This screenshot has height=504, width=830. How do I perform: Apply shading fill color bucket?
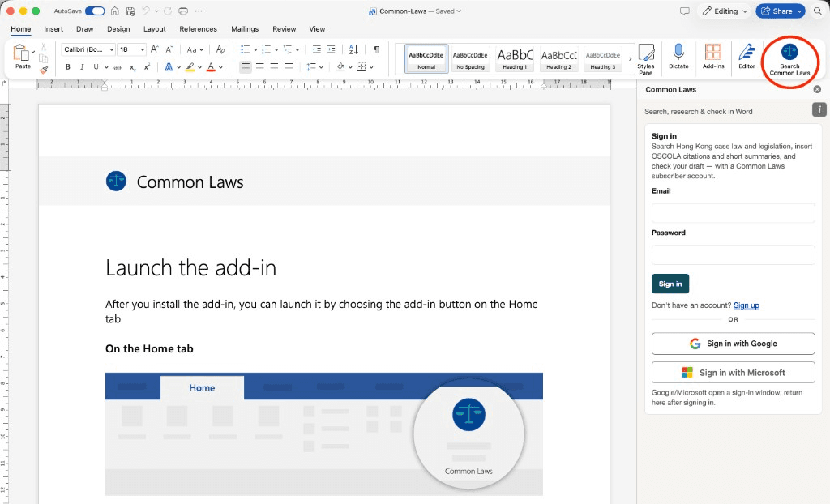pos(340,66)
